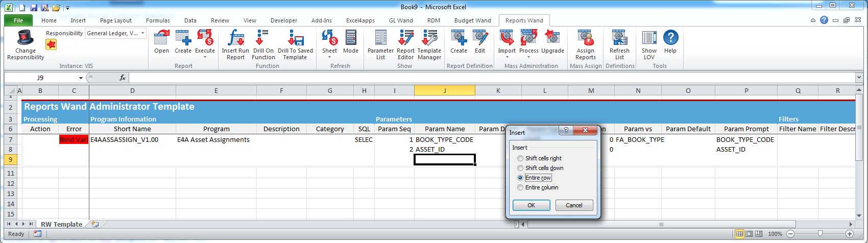Click the Excel Help question mark
Image resolution: width=868 pixels, height=243 pixels.
point(824,20)
